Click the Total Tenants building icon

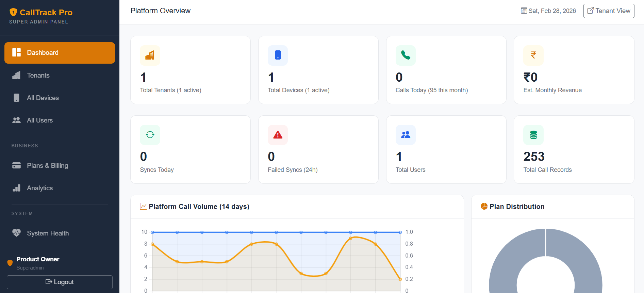tap(150, 55)
